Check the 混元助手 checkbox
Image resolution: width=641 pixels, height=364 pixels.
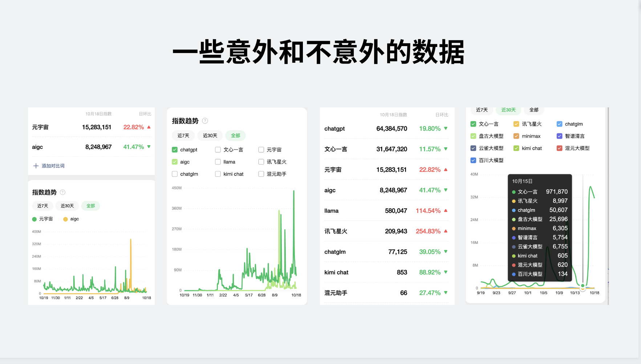point(261,174)
